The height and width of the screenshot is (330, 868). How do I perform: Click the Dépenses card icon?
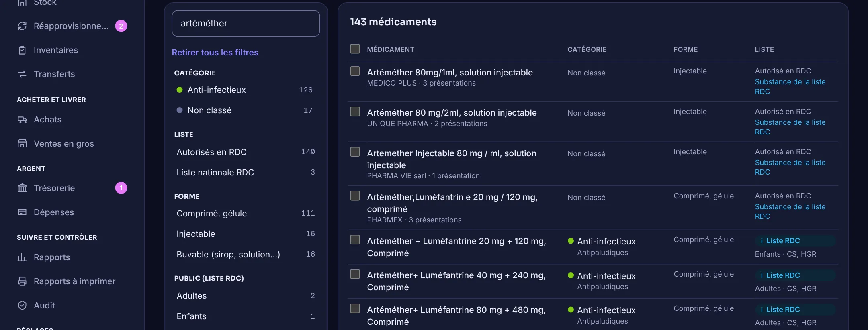[23, 212]
